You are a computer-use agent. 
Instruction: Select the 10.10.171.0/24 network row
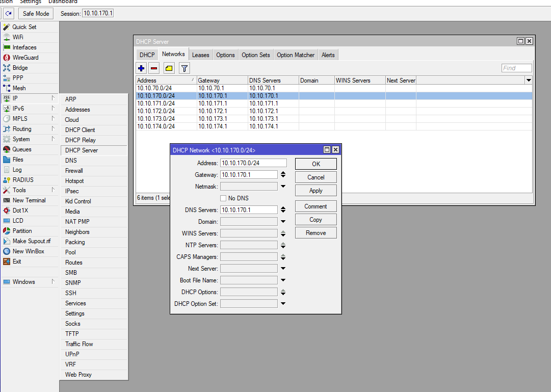[x=334, y=103]
